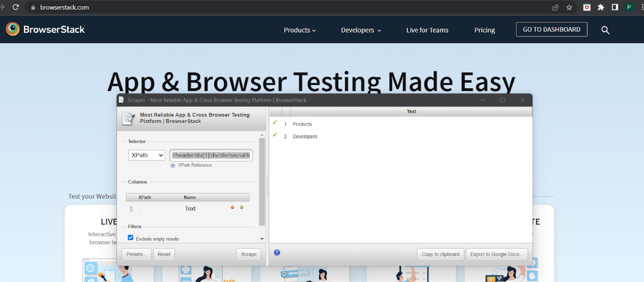
Task: Open the McAfee extension icon
Action: (587, 7)
